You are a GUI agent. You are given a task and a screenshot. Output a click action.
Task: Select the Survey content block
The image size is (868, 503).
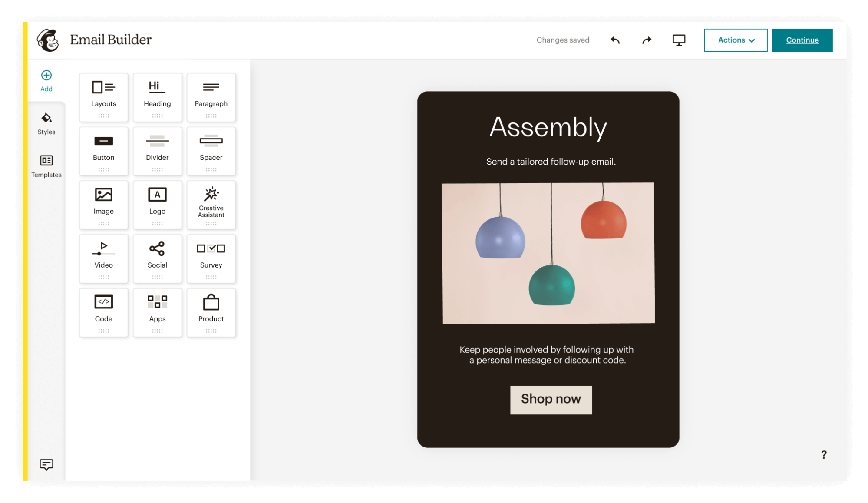tap(211, 259)
